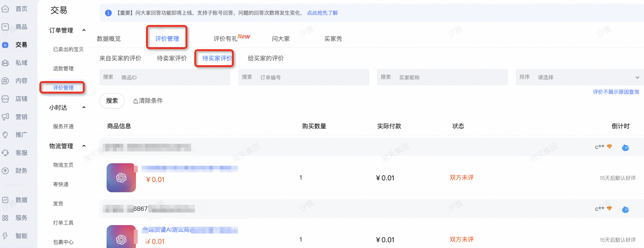Image resolution: width=644 pixels, height=248 pixels.
Task: Open 包裹中心 in the sidebar
Action: (x=63, y=242)
